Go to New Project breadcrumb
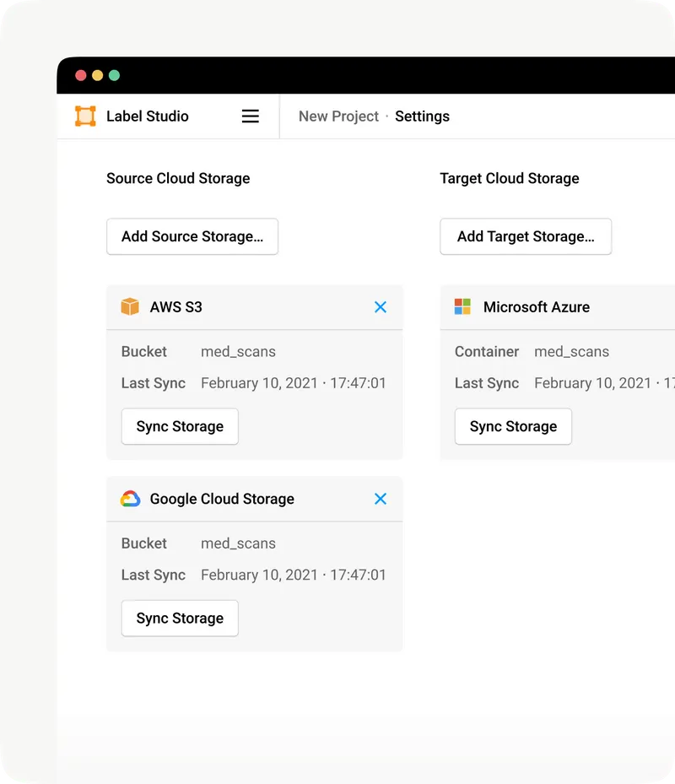Image resolution: width=675 pixels, height=784 pixels. pos(338,116)
